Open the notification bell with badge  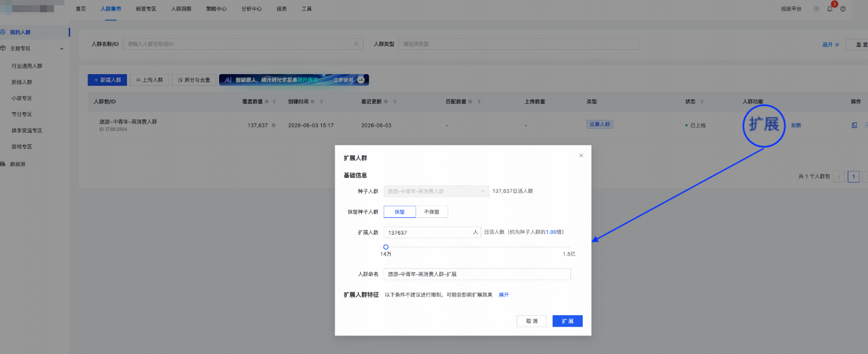(830, 9)
